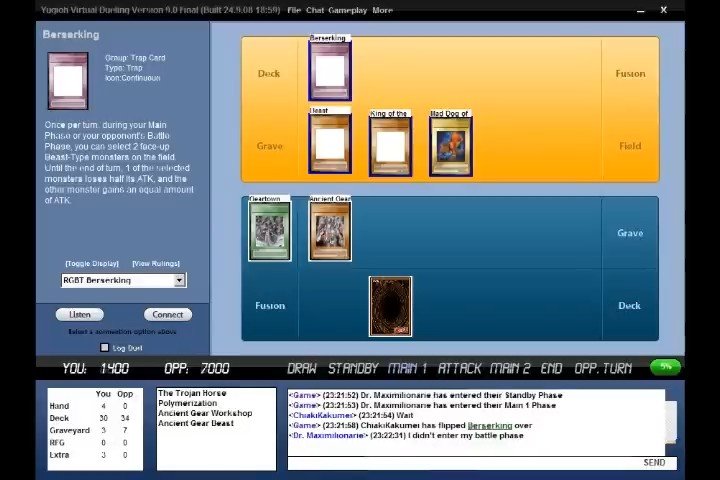Click the Berserking card title heading
Viewport: 720px width, 480px height.
click(71, 34)
